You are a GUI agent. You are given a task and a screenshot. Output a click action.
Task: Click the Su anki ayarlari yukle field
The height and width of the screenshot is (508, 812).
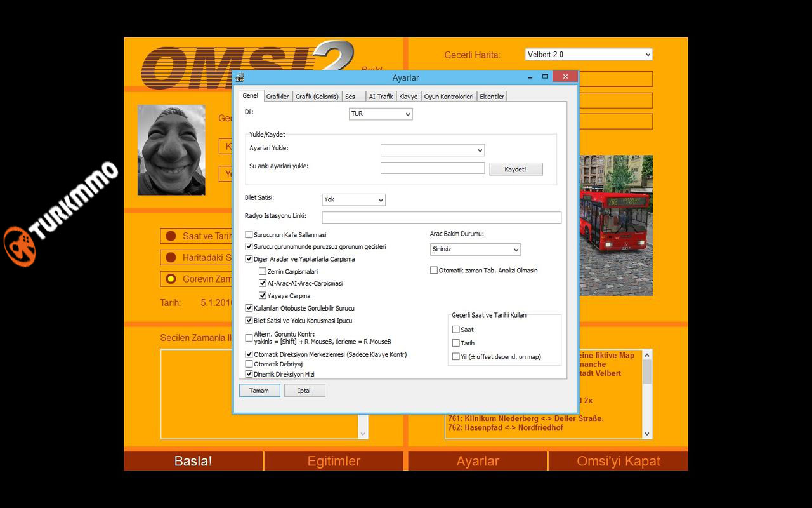coord(433,168)
